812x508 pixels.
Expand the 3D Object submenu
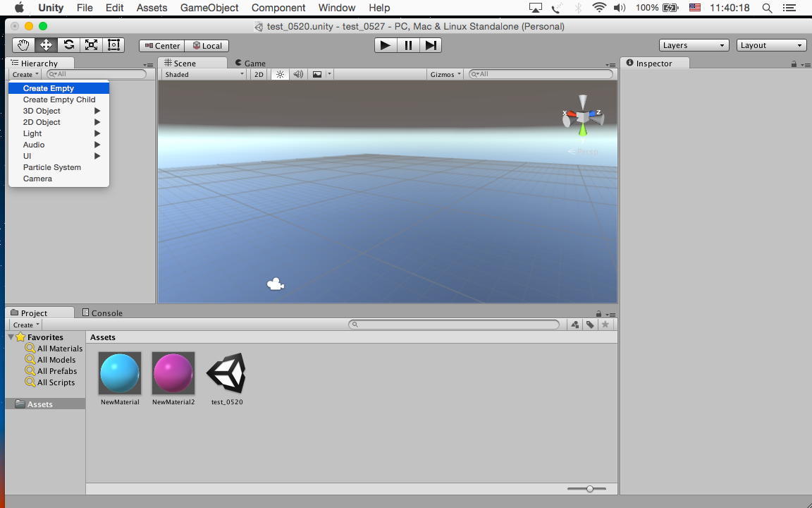click(59, 111)
